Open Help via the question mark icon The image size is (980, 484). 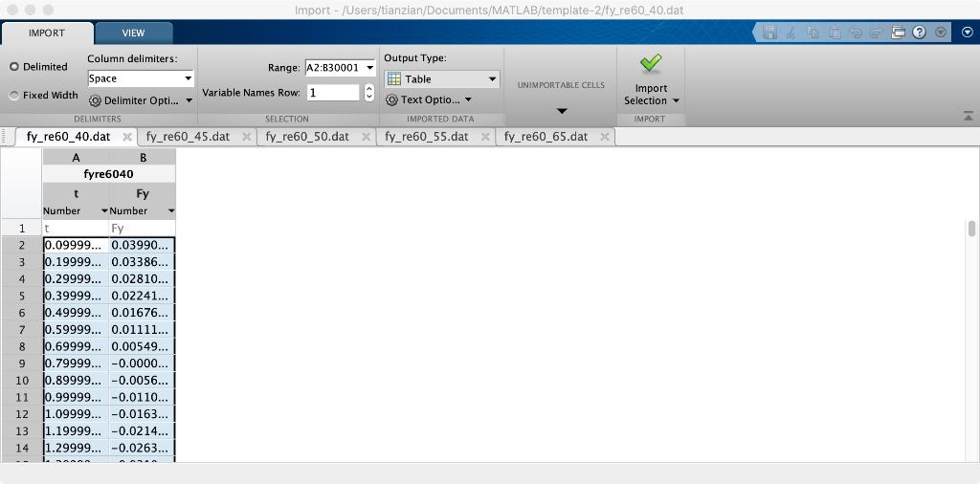point(919,33)
